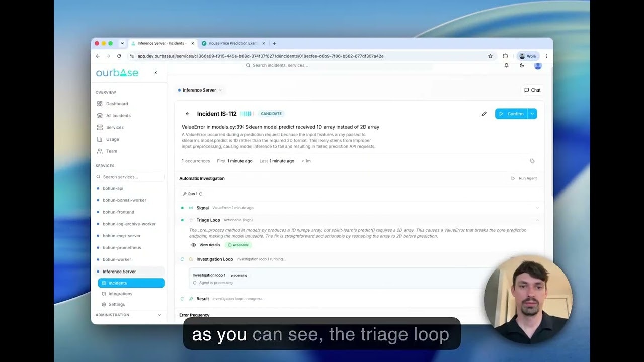Image resolution: width=644 pixels, height=362 pixels.
Task: Open the Work browser profile
Action: (528, 56)
